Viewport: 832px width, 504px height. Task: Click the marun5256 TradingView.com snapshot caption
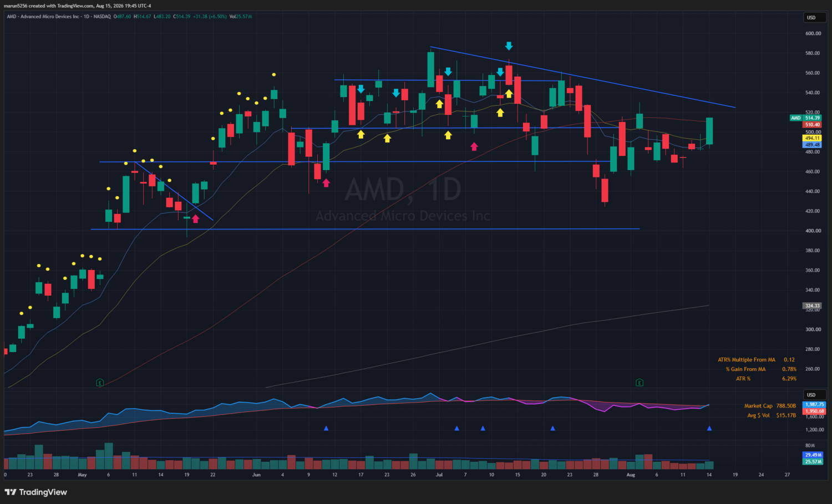coord(78,6)
